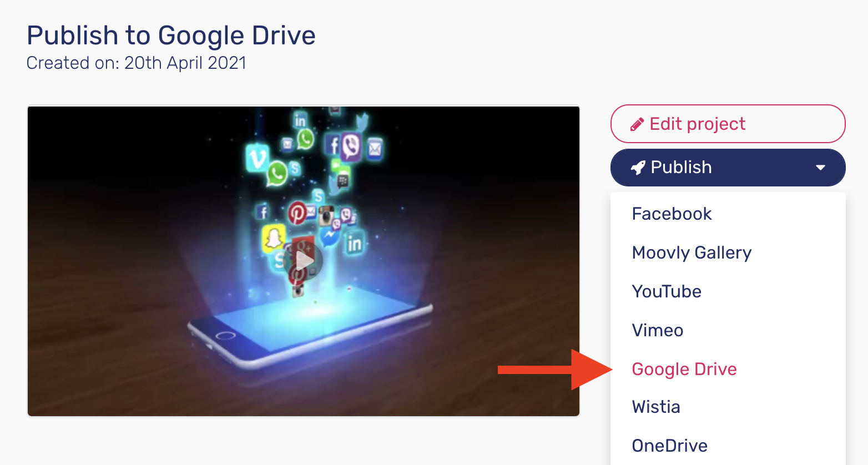Open the Edit project button
The width and height of the screenshot is (868, 465).
coord(728,124)
